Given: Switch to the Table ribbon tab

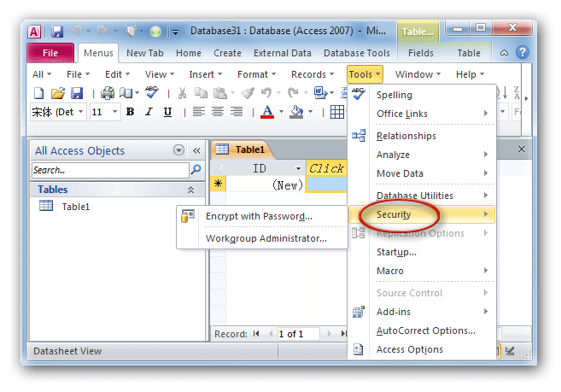Looking at the screenshot, I should [469, 53].
